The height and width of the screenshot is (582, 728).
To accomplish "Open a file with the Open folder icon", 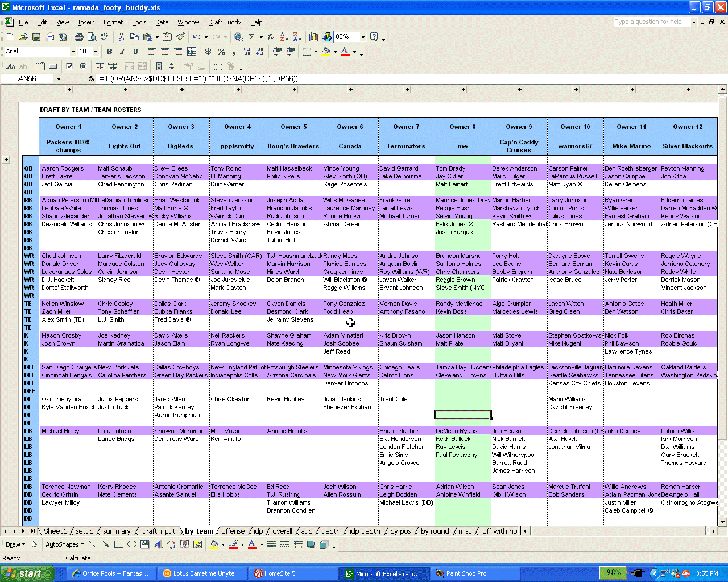I will [x=23, y=37].
